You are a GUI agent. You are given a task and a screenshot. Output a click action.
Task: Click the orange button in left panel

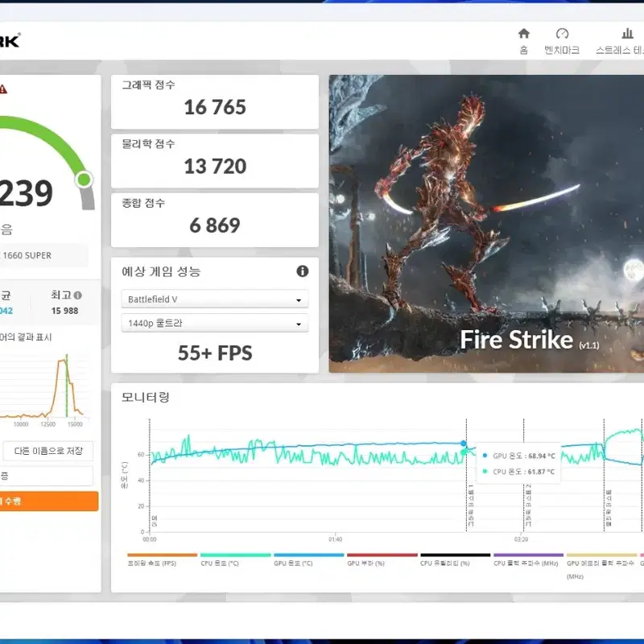click(48, 501)
